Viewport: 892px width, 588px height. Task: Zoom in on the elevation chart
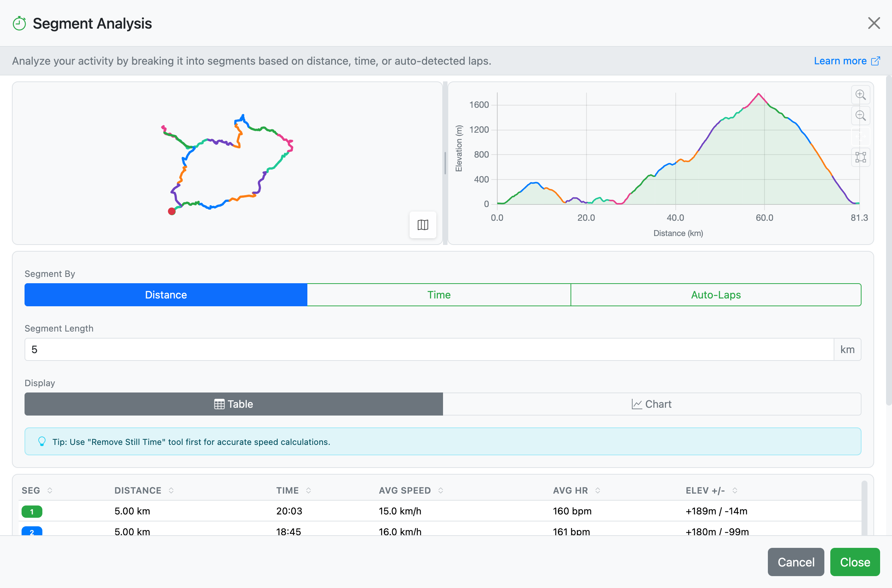[x=860, y=95]
